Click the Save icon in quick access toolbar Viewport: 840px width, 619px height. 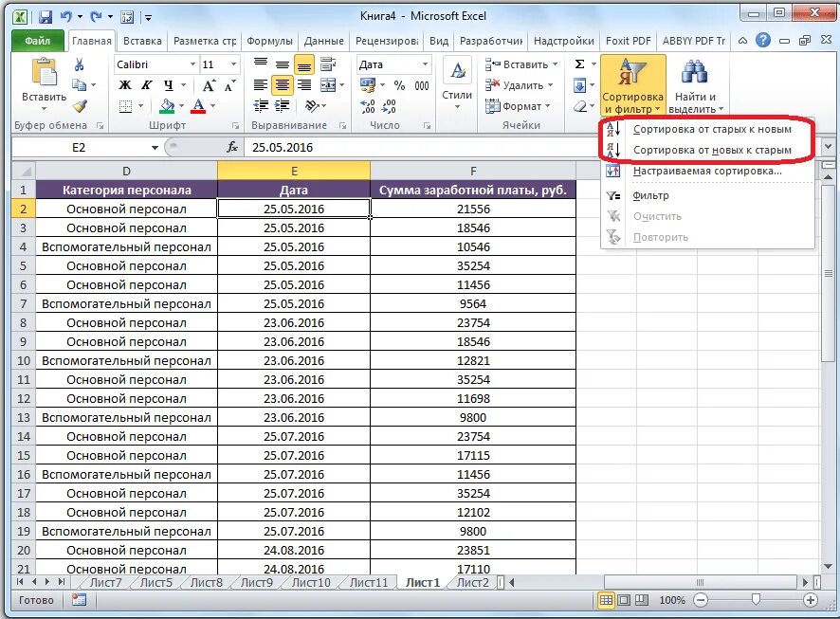46,17
